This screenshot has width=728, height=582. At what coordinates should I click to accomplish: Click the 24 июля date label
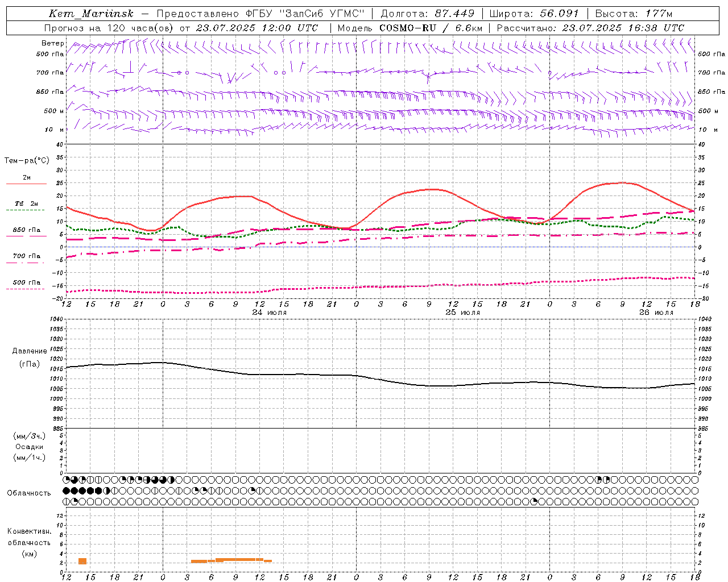tap(270, 313)
